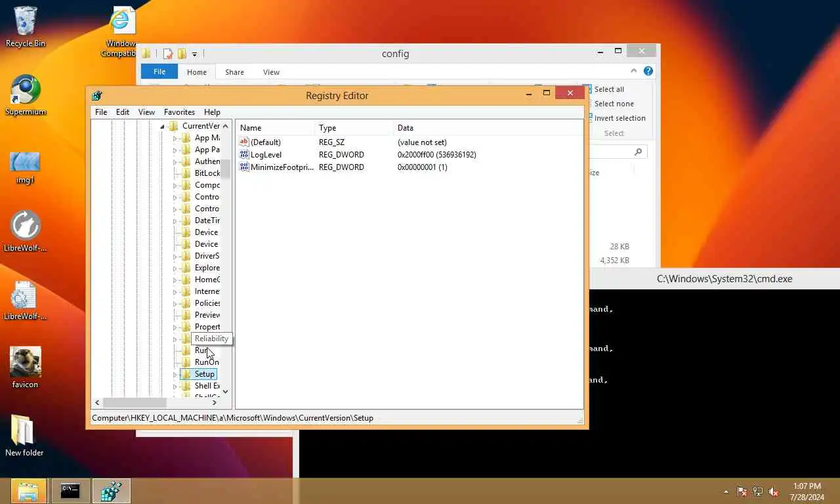
Task: Click Select none in config ribbon
Action: (x=614, y=104)
